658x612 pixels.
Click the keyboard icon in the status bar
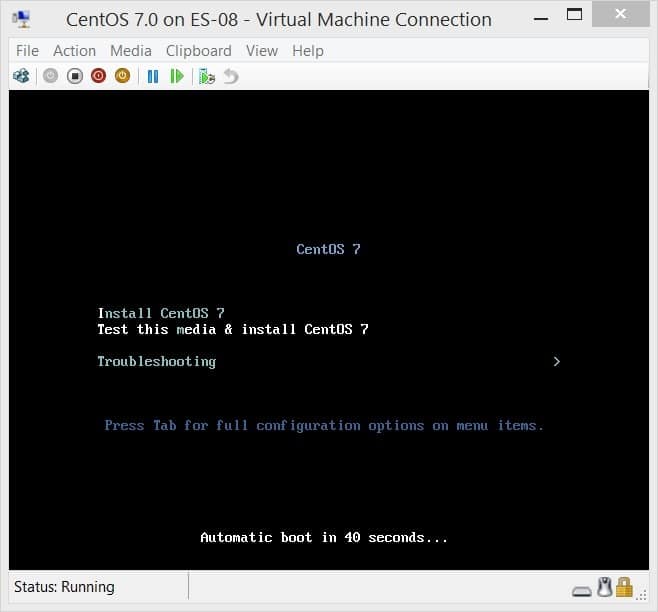point(582,589)
